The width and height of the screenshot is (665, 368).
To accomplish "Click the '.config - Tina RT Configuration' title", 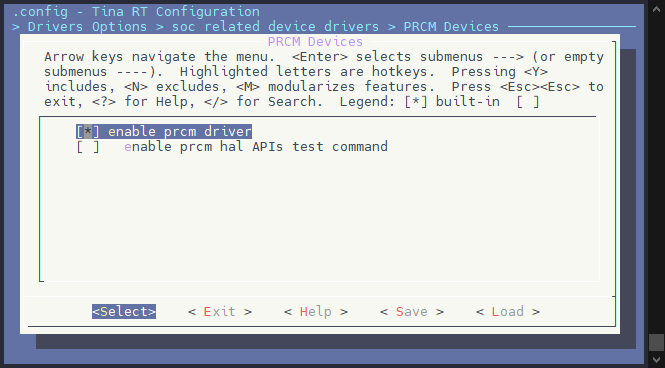I will (x=136, y=11).
